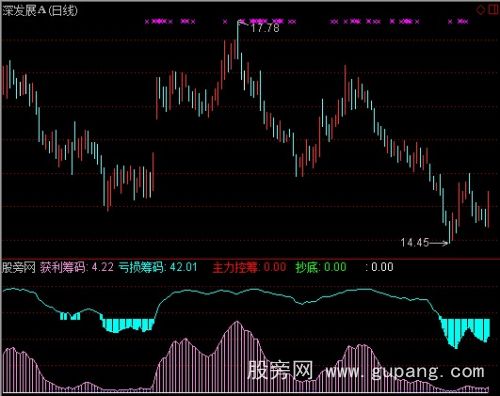Click the 深发展A stock name title
The height and width of the screenshot is (396, 500).
[24, 11]
